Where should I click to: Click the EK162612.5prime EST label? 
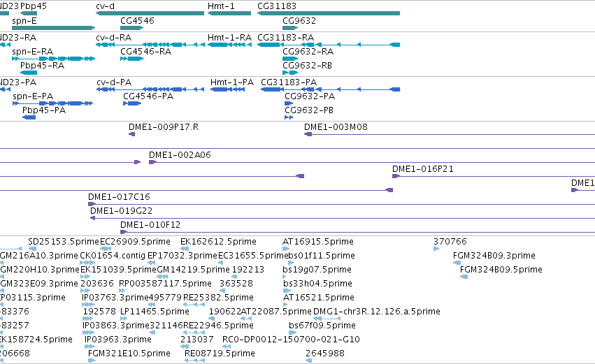pos(218,242)
